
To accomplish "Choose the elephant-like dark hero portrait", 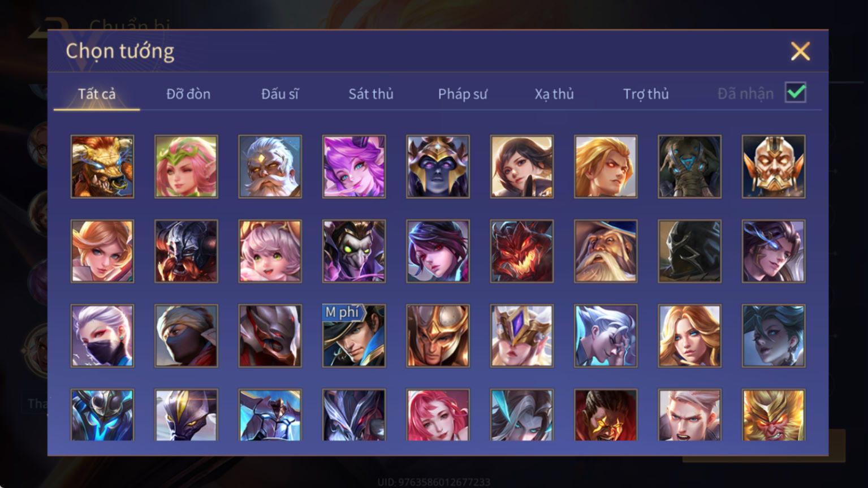I will [690, 167].
